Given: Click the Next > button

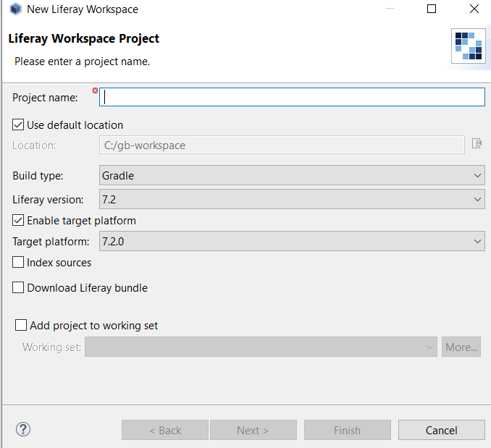Looking at the screenshot, I should [x=253, y=430].
